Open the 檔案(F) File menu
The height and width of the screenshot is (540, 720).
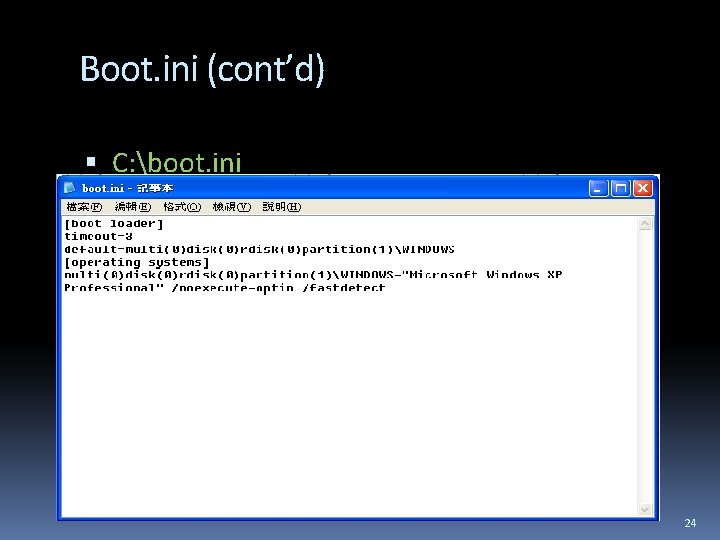click(84, 207)
